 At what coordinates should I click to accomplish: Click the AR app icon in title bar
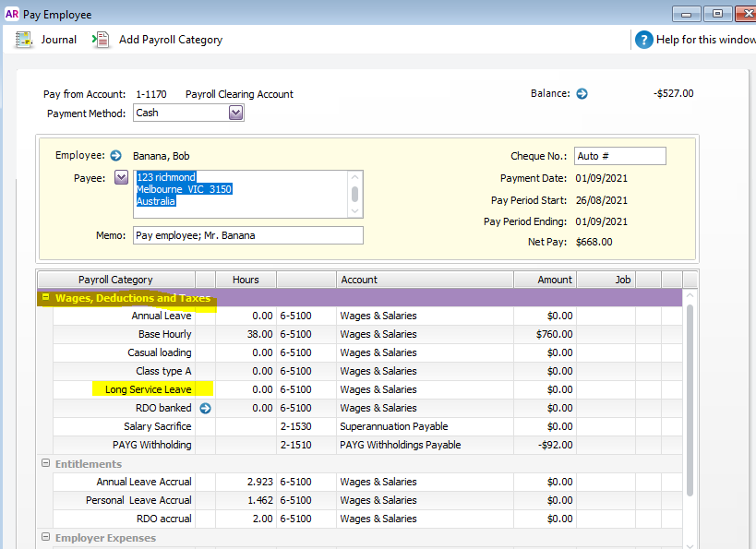click(12, 14)
